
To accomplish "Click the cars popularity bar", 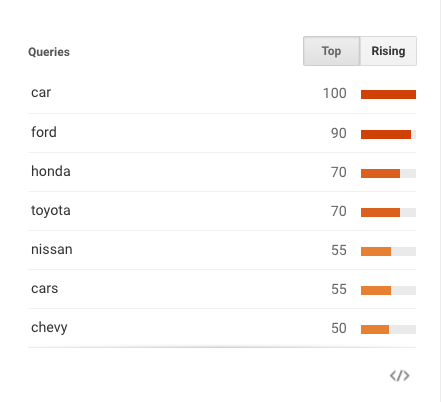I will pos(388,290).
